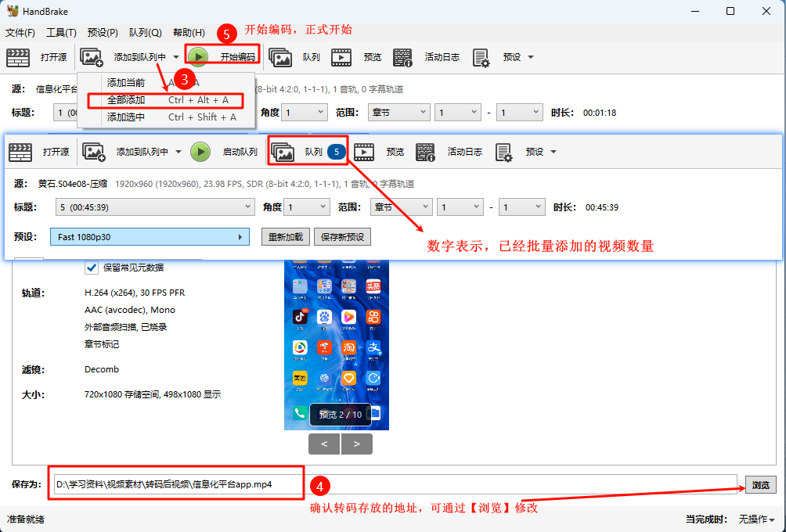Open the 队列(Q) menu in the menu bar
The width and height of the screenshot is (786, 532).
click(146, 33)
